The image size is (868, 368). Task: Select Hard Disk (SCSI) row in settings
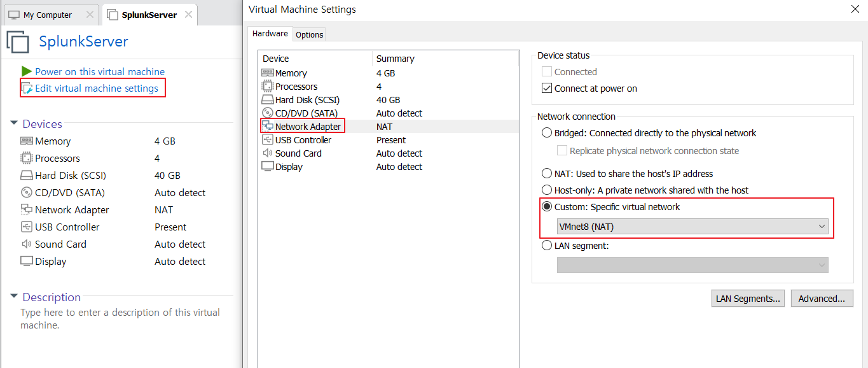[389, 100]
